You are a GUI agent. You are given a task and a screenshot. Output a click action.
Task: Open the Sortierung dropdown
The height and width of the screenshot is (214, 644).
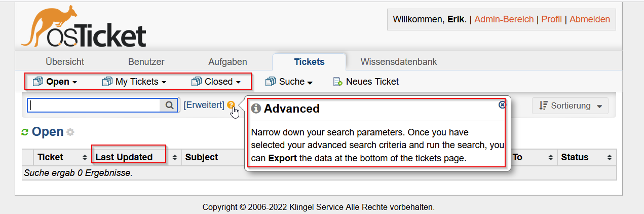coord(570,105)
